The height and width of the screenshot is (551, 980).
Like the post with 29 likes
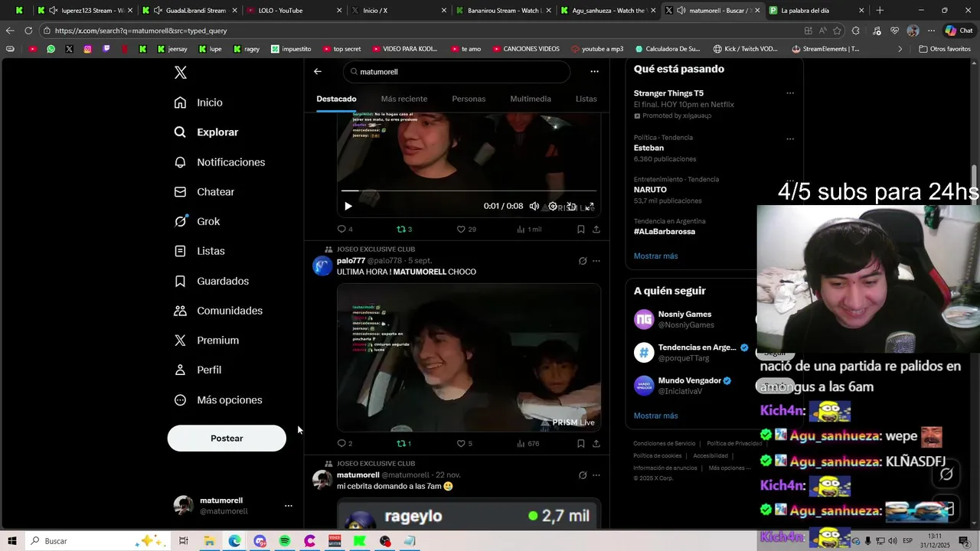click(465, 229)
